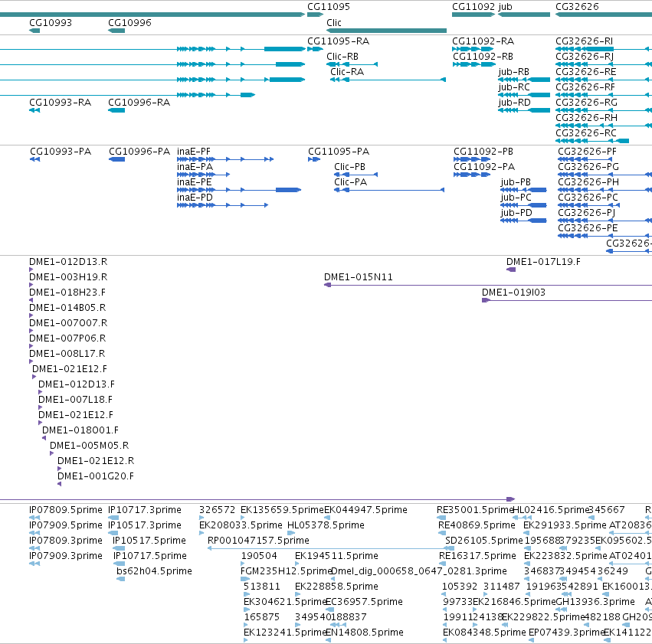Select the DME1-015N11 clone
The height and width of the screenshot is (644, 652).
click(488, 285)
